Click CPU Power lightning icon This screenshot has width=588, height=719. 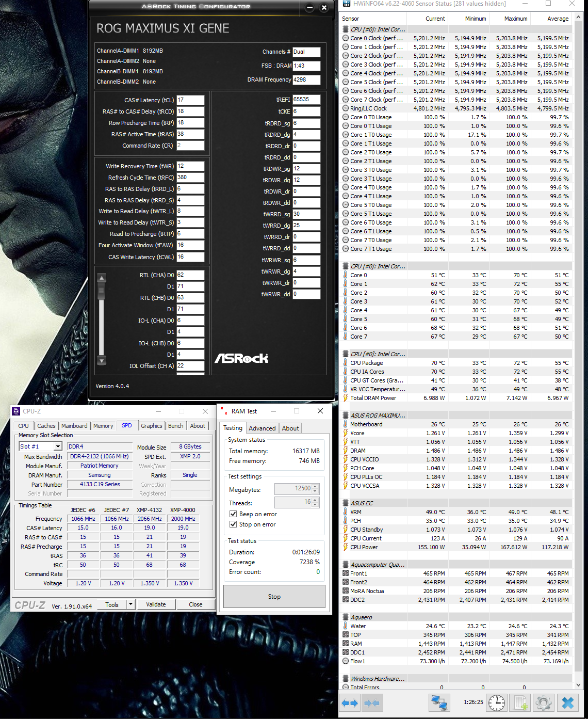pos(346,547)
